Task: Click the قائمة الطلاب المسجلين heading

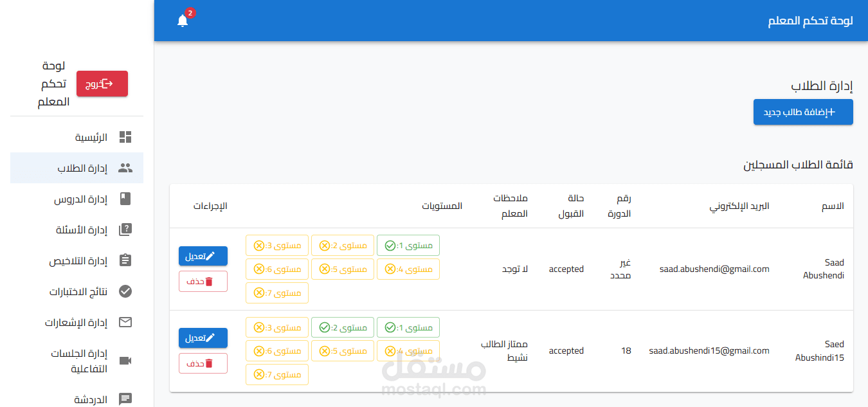Action: click(799, 165)
